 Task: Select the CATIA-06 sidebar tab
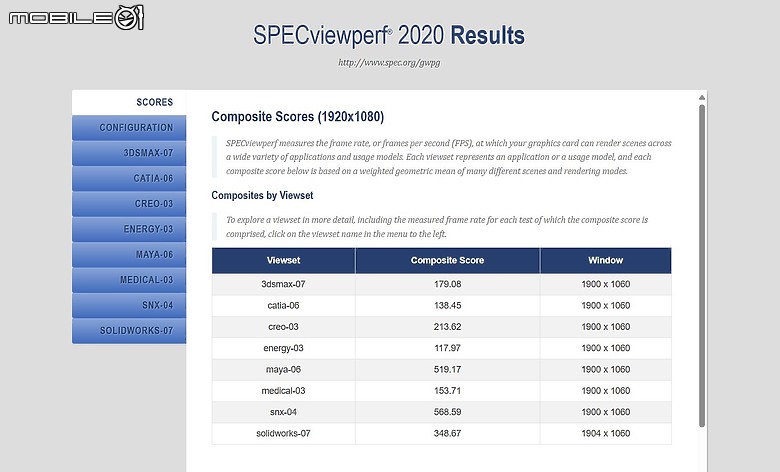(x=129, y=179)
